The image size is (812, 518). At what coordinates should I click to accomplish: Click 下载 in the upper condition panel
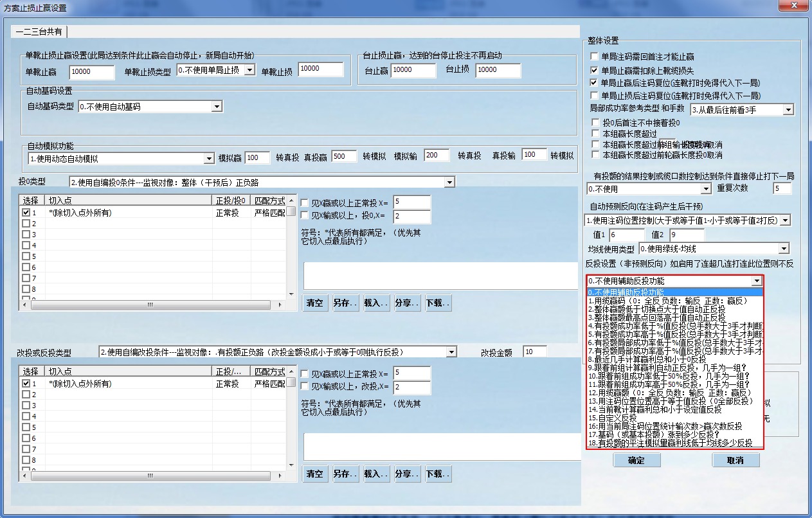click(x=438, y=303)
